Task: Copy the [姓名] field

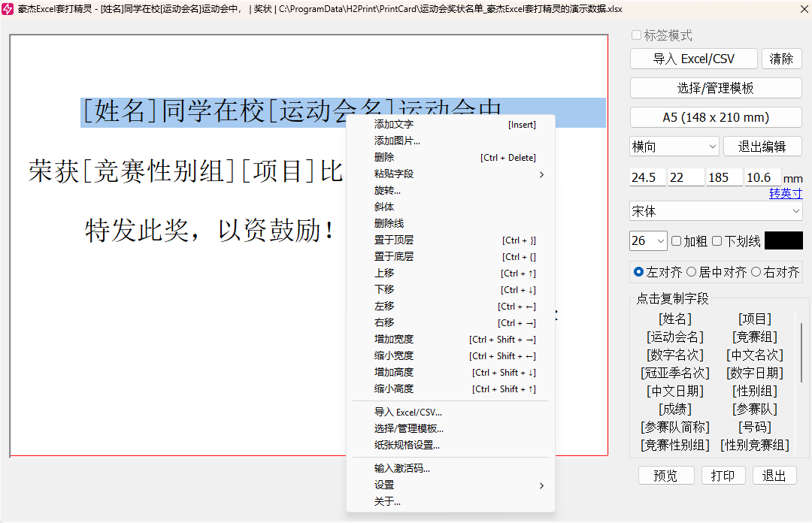Action: pyautogui.click(x=674, y=319)
